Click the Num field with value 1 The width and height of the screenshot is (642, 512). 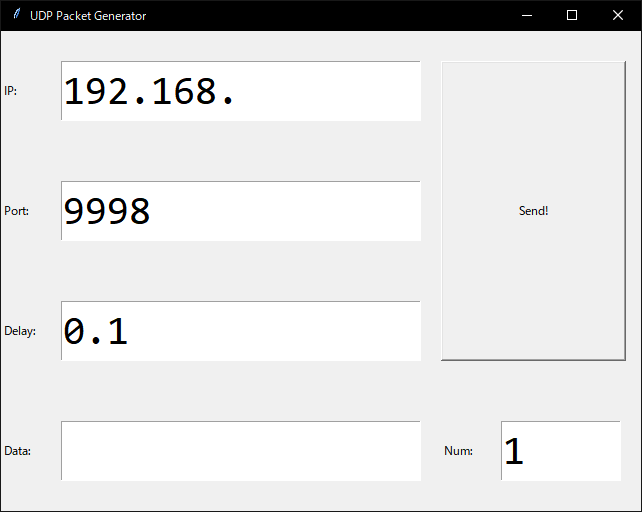click(561, 451)
